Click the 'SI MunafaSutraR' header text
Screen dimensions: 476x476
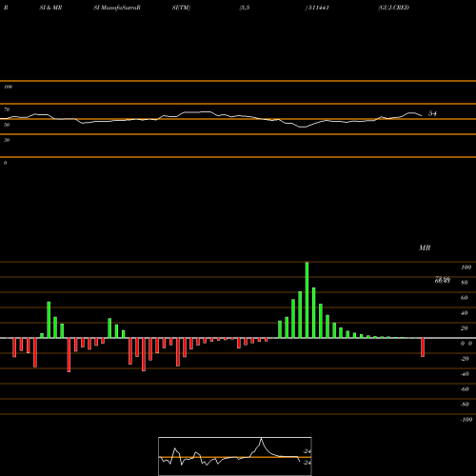[x=117, y=8]
